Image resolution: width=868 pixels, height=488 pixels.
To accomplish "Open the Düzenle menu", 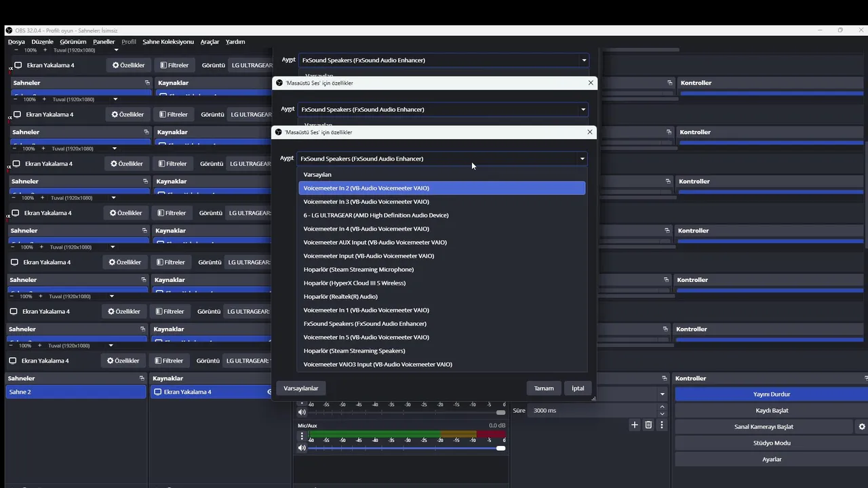I will (x=42, y=41).
